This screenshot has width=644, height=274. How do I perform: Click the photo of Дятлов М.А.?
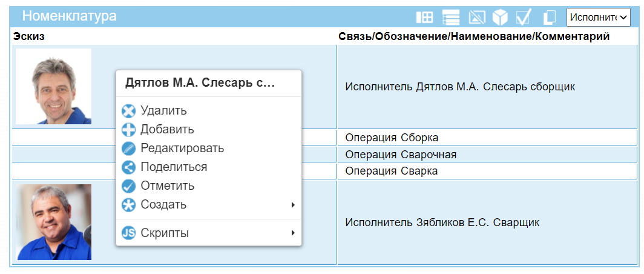53,87
